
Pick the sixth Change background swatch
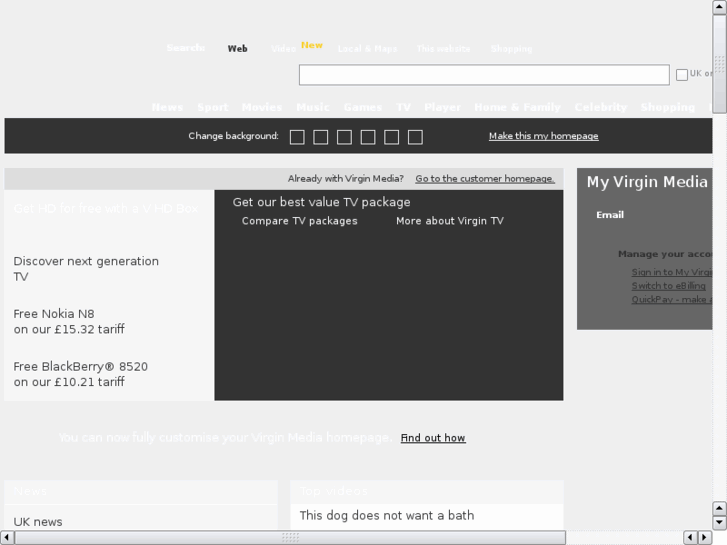tap(415, 137)
